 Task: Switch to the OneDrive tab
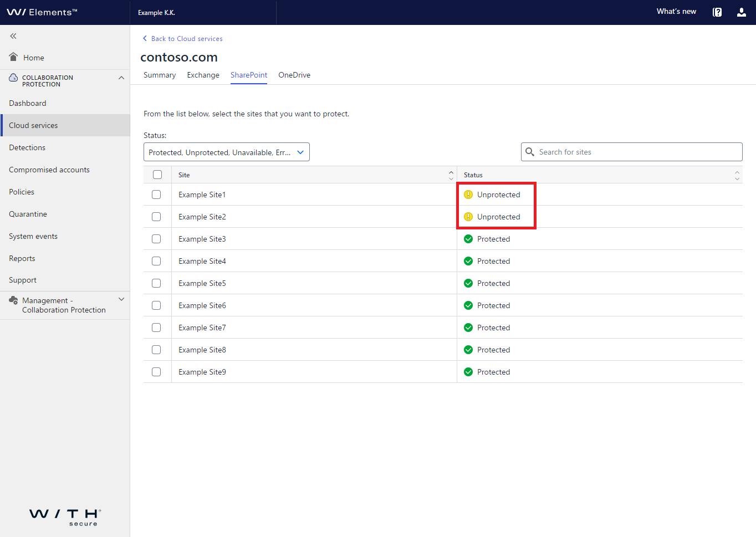tap(294, 75)
